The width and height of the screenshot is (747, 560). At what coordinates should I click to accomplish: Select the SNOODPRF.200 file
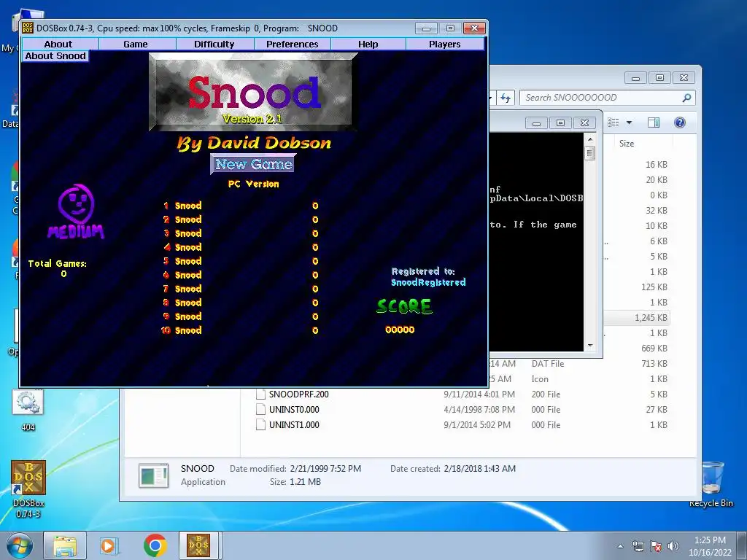click(x=298, y=394)
